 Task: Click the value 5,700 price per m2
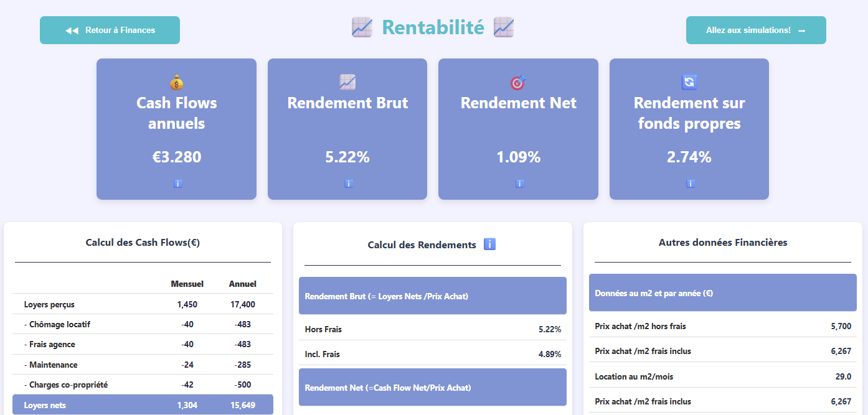pos(841,326)
